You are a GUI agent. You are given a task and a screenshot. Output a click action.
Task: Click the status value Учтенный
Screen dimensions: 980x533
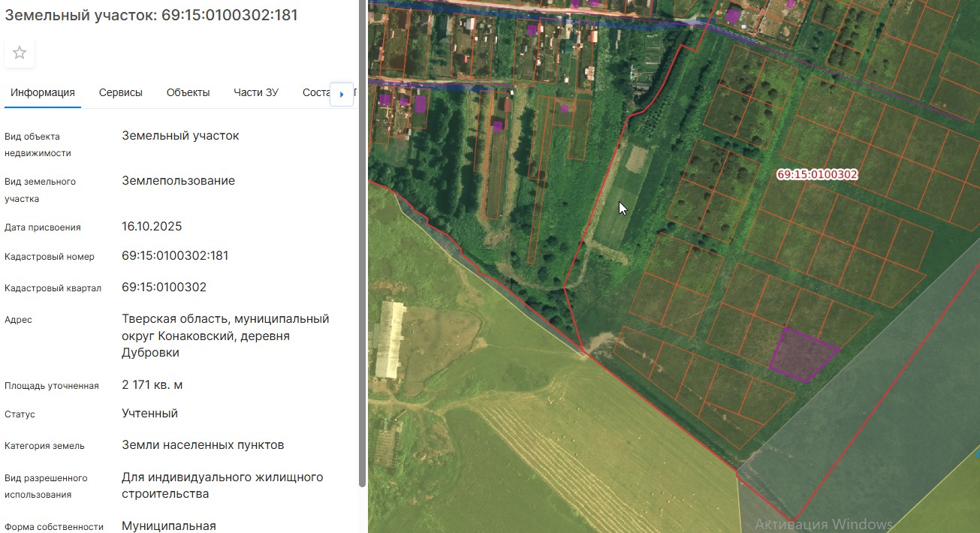tap(149, 414)
